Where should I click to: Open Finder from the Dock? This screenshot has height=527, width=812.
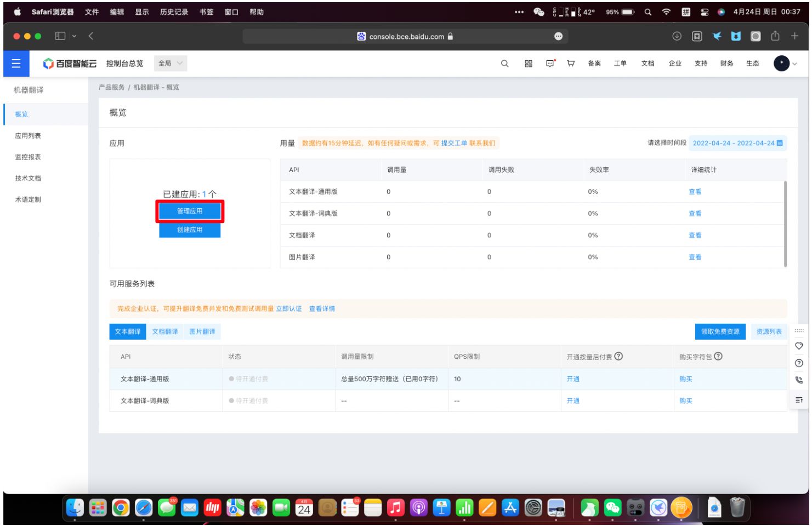pos(75,508)
